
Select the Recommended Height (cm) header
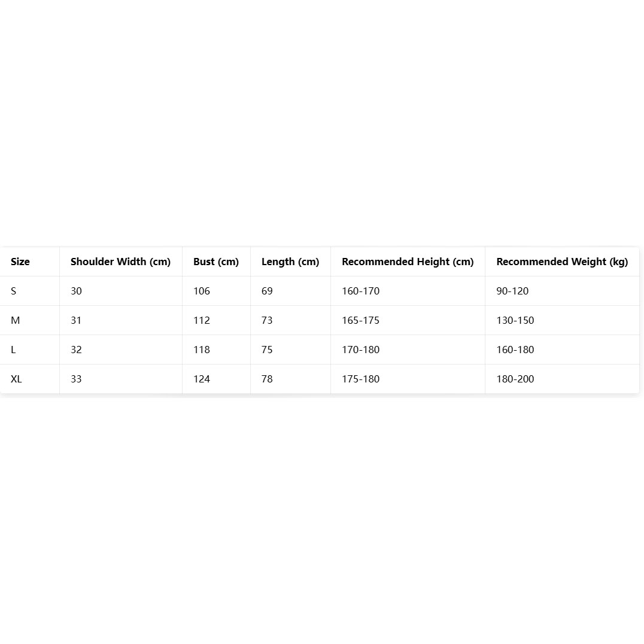tap(408, 262)
